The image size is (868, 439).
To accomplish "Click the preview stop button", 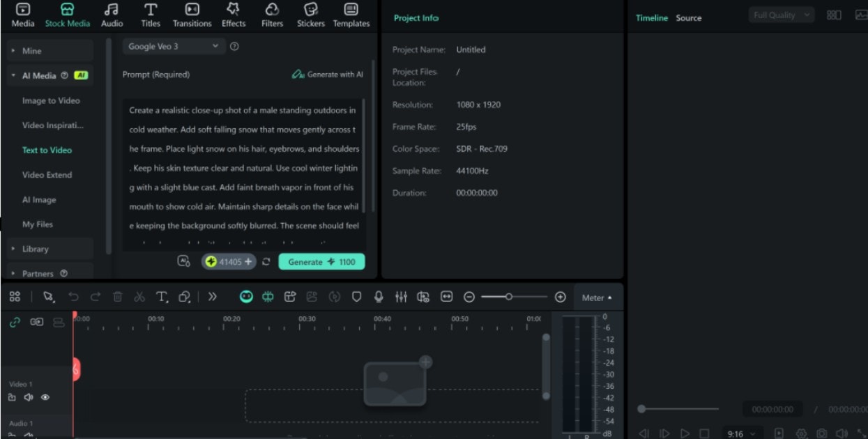I will [x=704, y=433].
